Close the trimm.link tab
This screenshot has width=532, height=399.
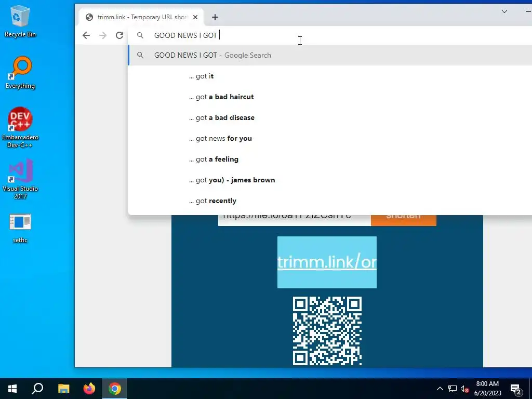[x=195, y=17]
